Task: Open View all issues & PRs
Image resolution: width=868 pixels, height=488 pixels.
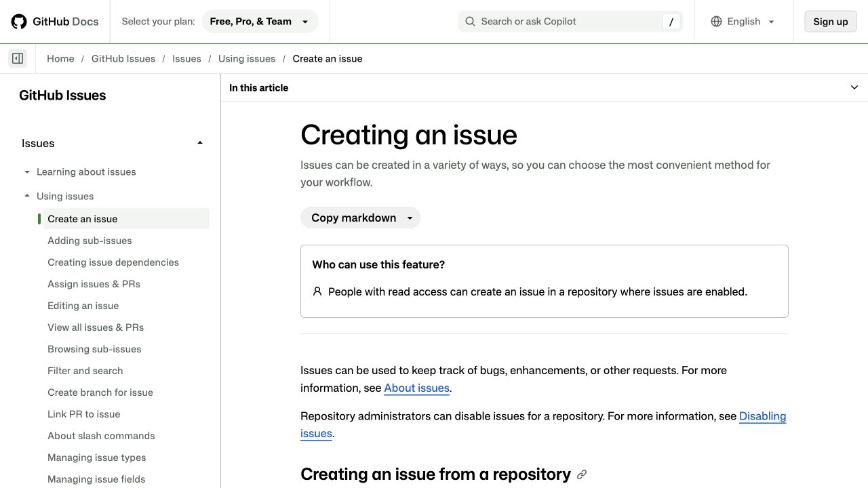Action: pyautogui.click(x=96, y=327)
